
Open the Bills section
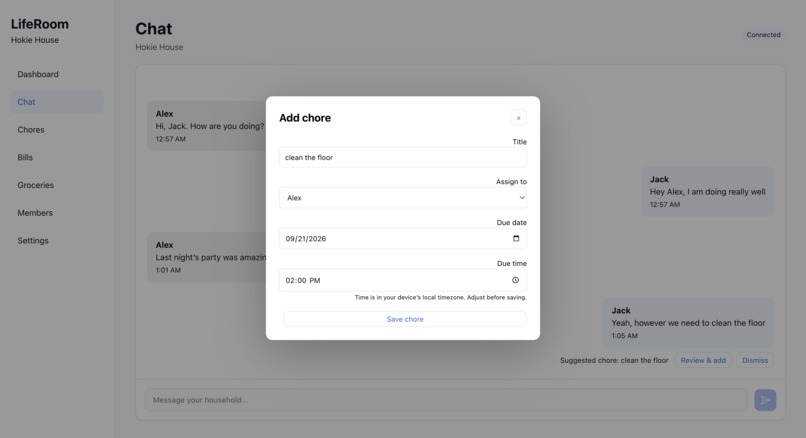57,157
